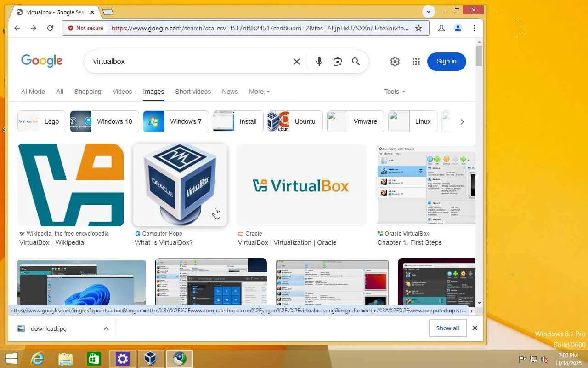Switch to the All results tab
This screenshot has width=588, height=368.
click(x=60, y=92)
